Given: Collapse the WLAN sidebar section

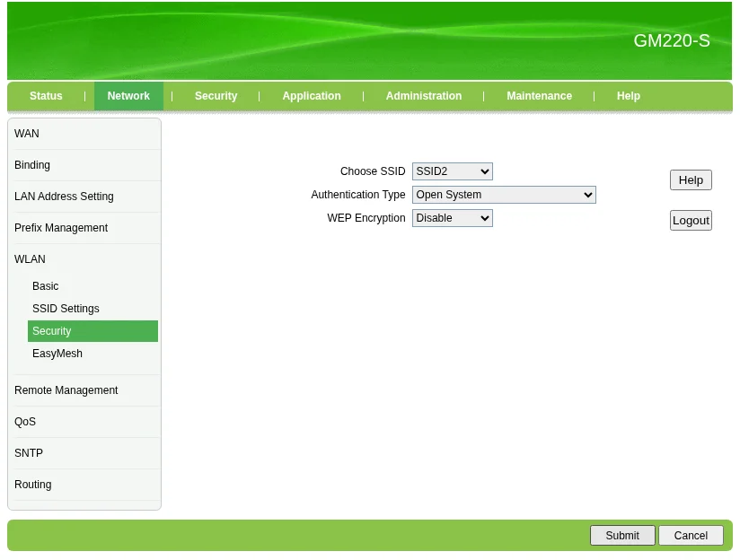Looking at the screenshot, I should click(30, 259).
